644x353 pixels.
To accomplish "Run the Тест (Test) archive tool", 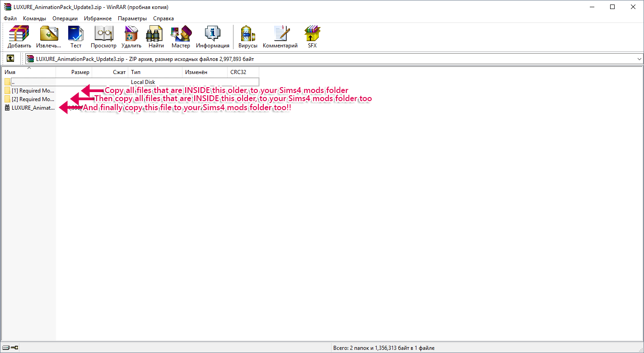I will coord(76,37).
